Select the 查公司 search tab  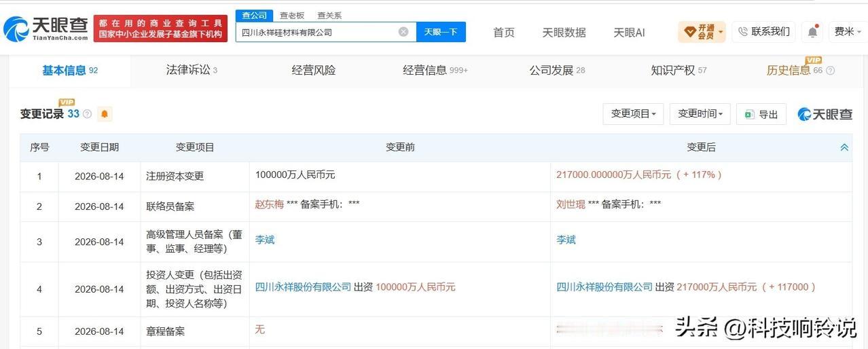tap(255, 15)
